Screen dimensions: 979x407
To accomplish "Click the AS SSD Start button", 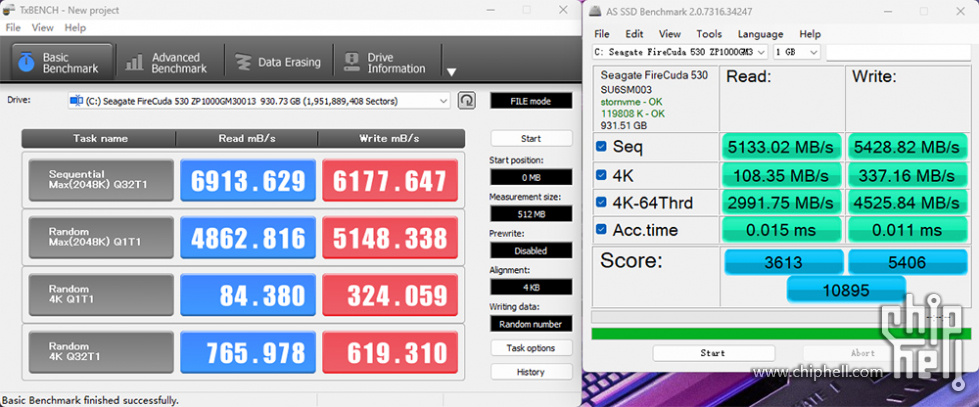I will coord(714,353).
